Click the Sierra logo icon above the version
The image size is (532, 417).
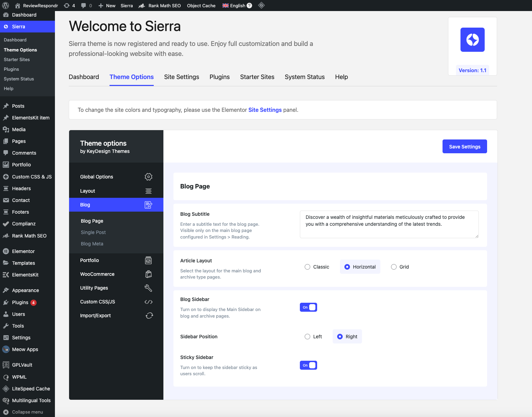click(x=472, y=40)
